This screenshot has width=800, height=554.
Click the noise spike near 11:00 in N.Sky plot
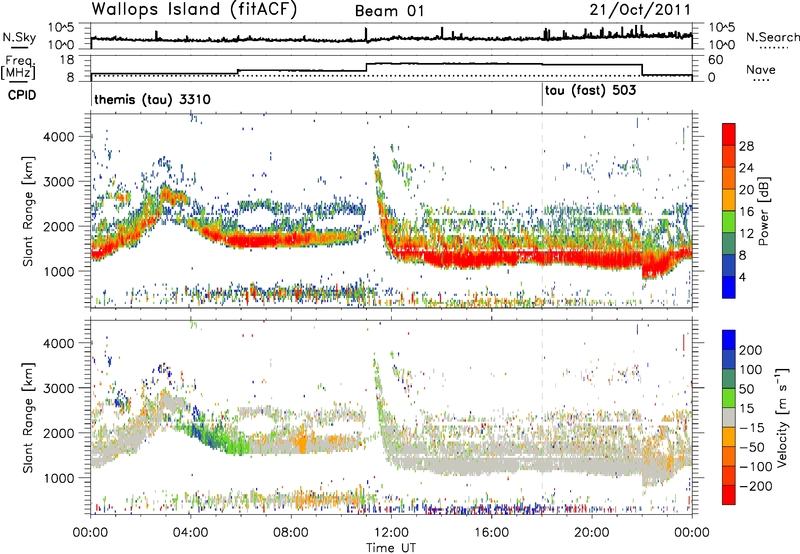click(366, 34)
